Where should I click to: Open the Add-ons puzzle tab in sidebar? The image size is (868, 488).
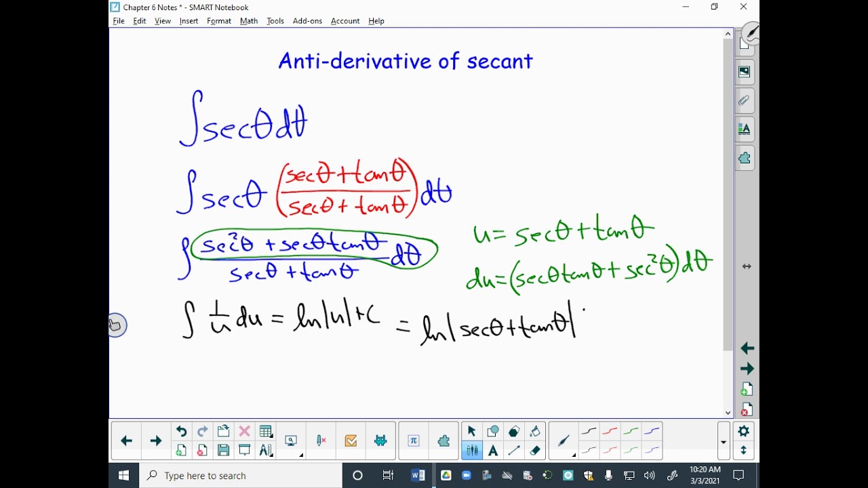click(x=745, y=158)
